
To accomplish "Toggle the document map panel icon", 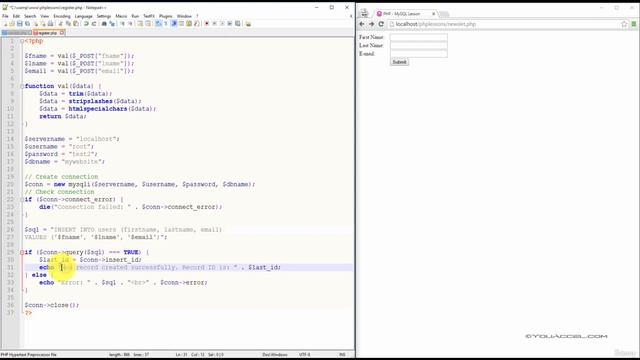I will tap(189, 24).
